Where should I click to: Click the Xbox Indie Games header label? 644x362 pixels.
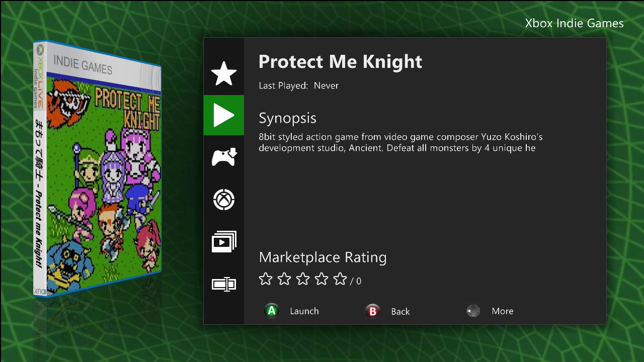(x=574, y=23)
